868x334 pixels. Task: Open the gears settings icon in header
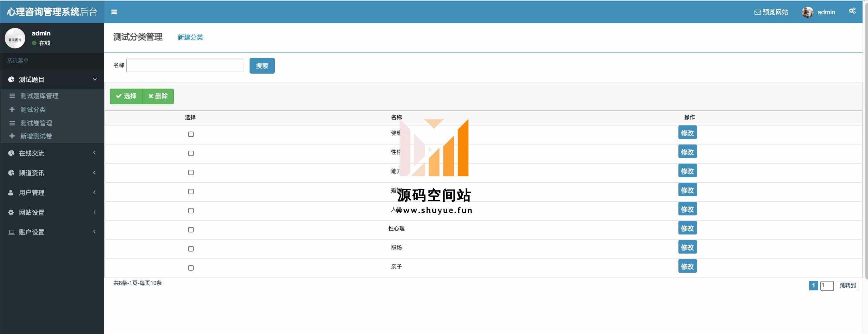point(852,11)
